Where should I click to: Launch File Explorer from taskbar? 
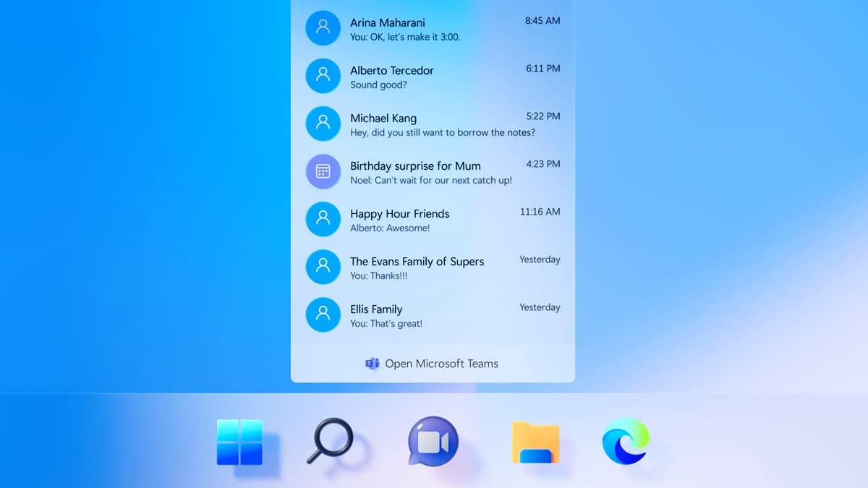coord(535,442)
